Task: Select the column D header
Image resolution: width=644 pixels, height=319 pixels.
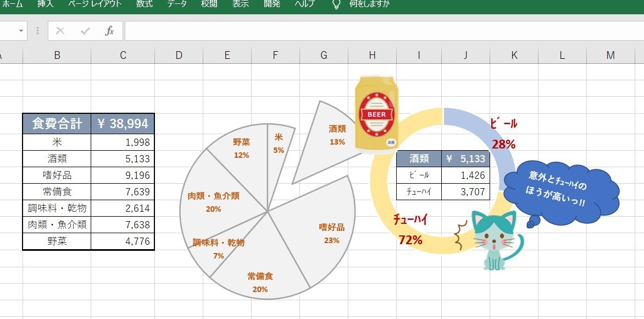Action: tap(179, 56)
